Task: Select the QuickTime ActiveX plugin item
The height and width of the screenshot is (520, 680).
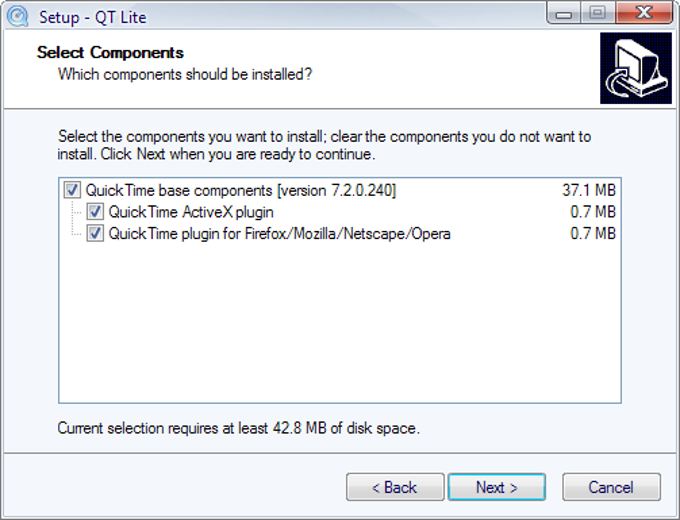Action: click(x=191, y=212)
